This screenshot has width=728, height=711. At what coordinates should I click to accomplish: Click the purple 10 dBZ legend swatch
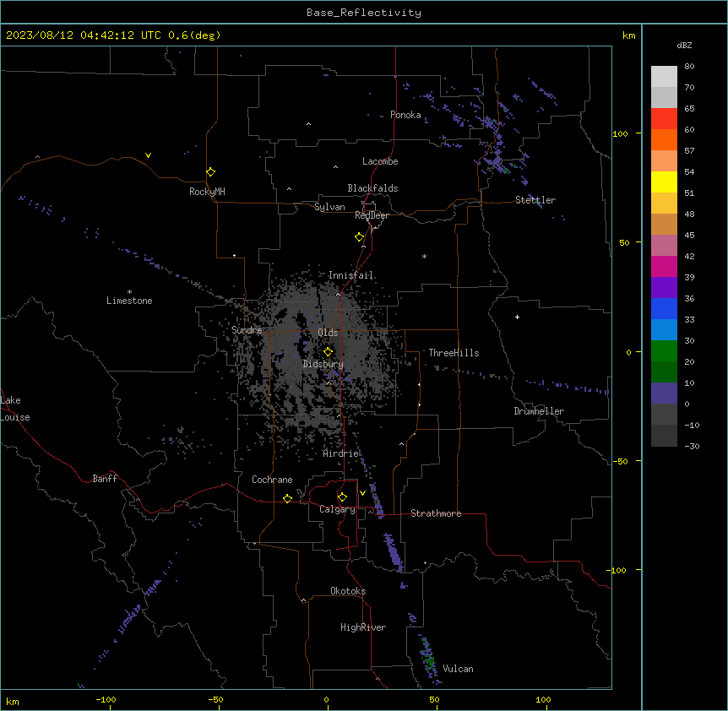click(x=664, y=393)
